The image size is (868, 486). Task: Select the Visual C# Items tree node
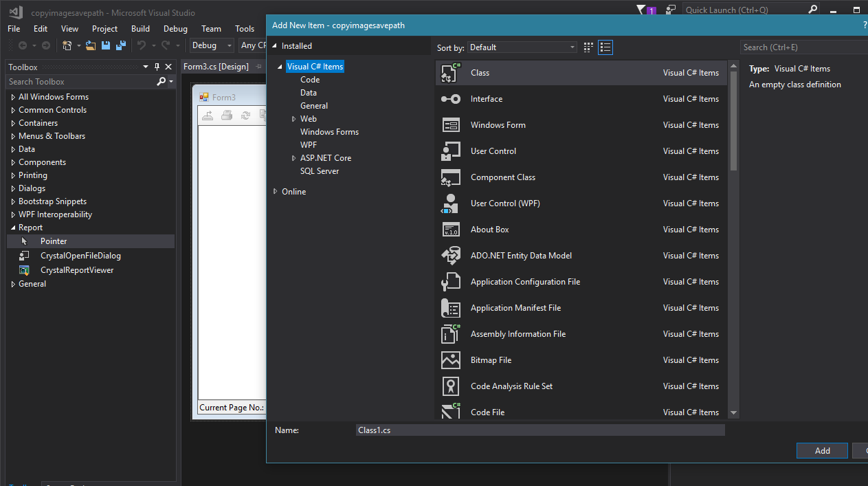[315, 67]
